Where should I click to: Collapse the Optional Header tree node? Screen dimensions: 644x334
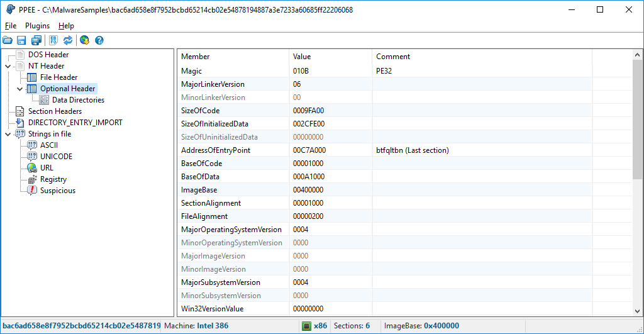coord(19,89)
